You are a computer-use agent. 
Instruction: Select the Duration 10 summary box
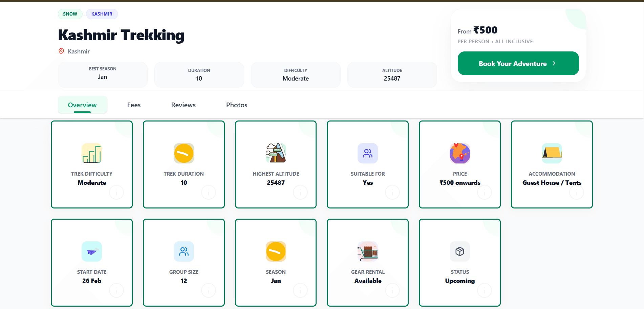[199, 74]
